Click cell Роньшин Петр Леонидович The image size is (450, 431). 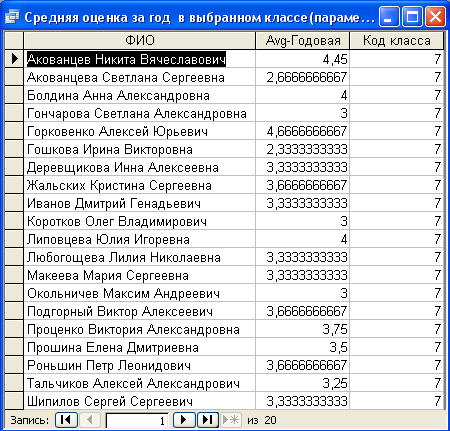140,365
